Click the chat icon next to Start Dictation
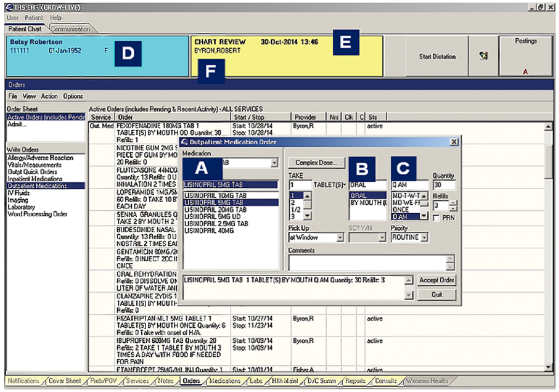The image size is (559, 392). (483, 56)
